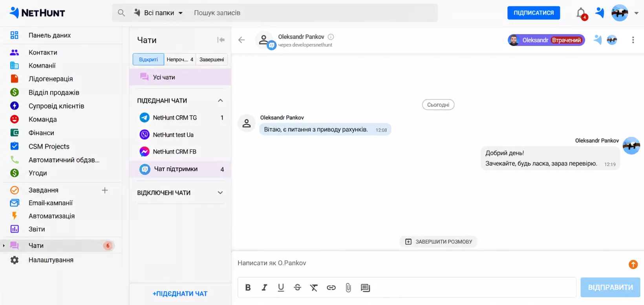Click the ВІДПРАВИТИ send button
The width and height of the screenshot is (644, 305).
click(x=610, y=287)
